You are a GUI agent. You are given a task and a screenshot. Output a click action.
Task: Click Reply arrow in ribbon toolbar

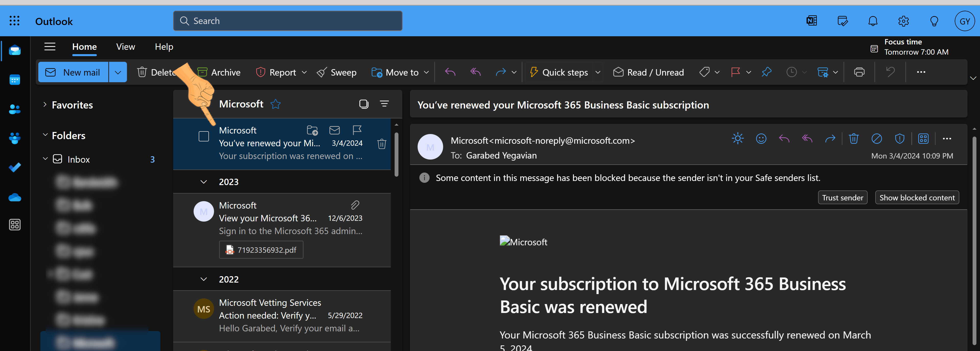tap(451, 72)
